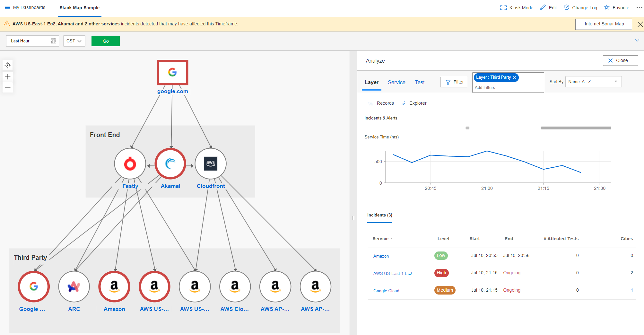Select the last AWS AP node
The width and height of the screenshot is (644, 335).
click(x=316, y=287)
